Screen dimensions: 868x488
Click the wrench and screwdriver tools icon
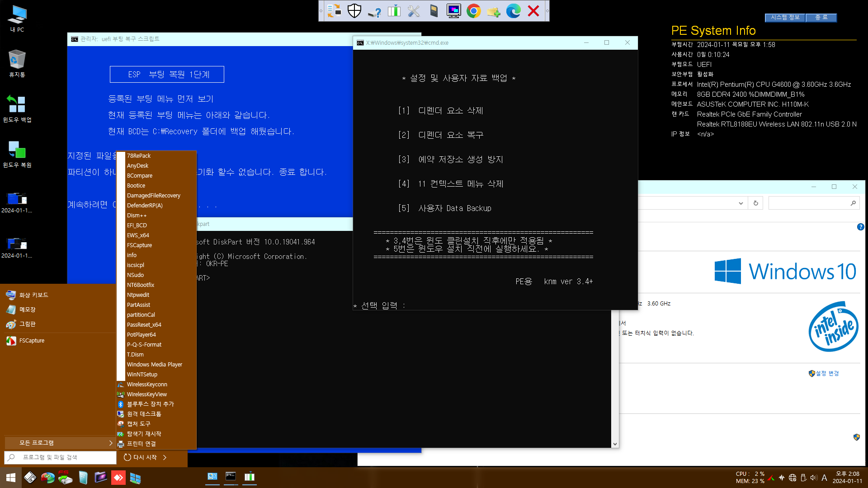point(414,11)
